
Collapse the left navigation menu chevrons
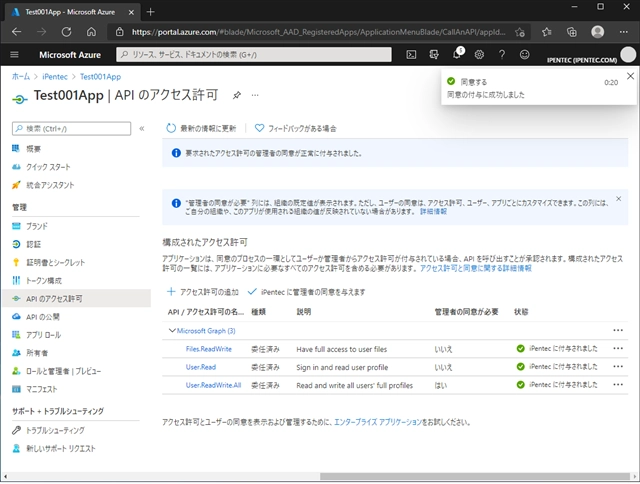pos(142,129)
